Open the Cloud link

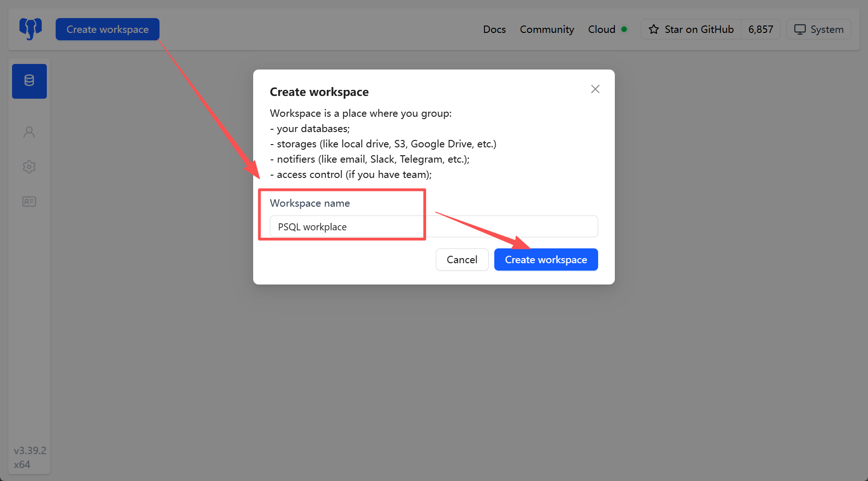click(x=601, y=29)
